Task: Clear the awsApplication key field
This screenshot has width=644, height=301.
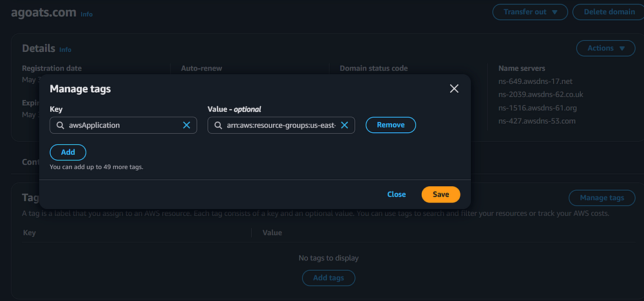Action: tap(186, 125)
